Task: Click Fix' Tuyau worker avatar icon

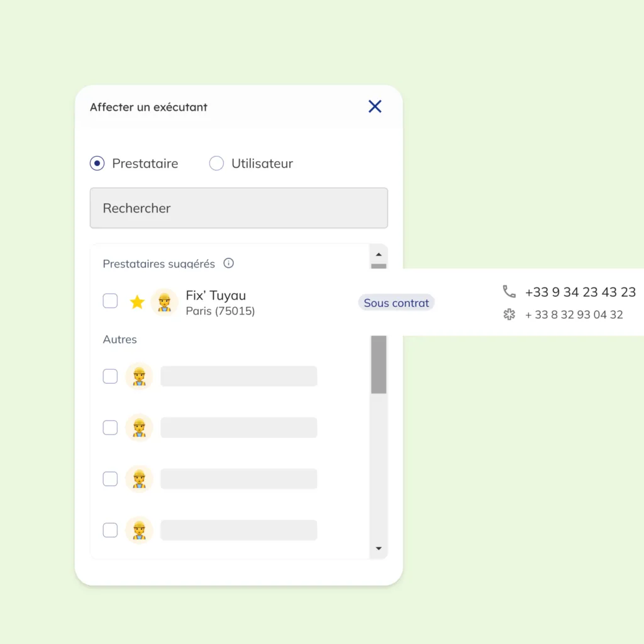Action: pos(164,302)
